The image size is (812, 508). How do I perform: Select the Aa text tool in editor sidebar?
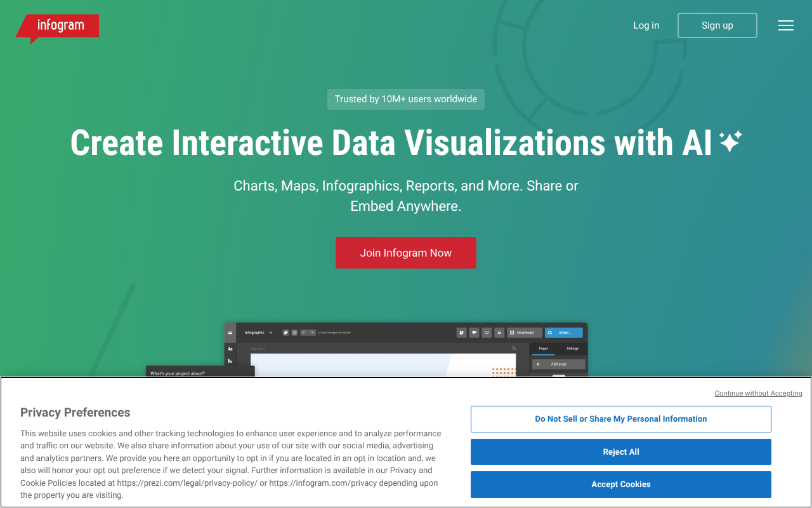230,349
